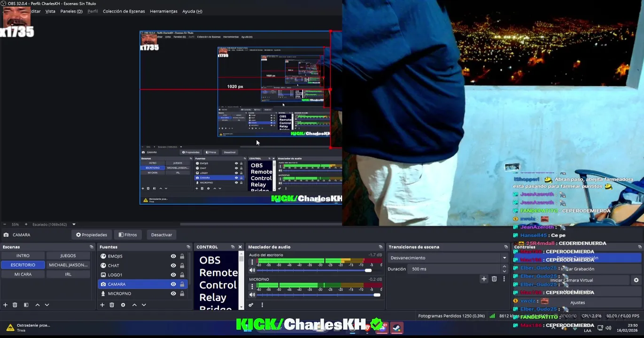Select MICHAEL JAKSON scene
The width and height of the screenshot is (644, 338).
click(68, 265)
